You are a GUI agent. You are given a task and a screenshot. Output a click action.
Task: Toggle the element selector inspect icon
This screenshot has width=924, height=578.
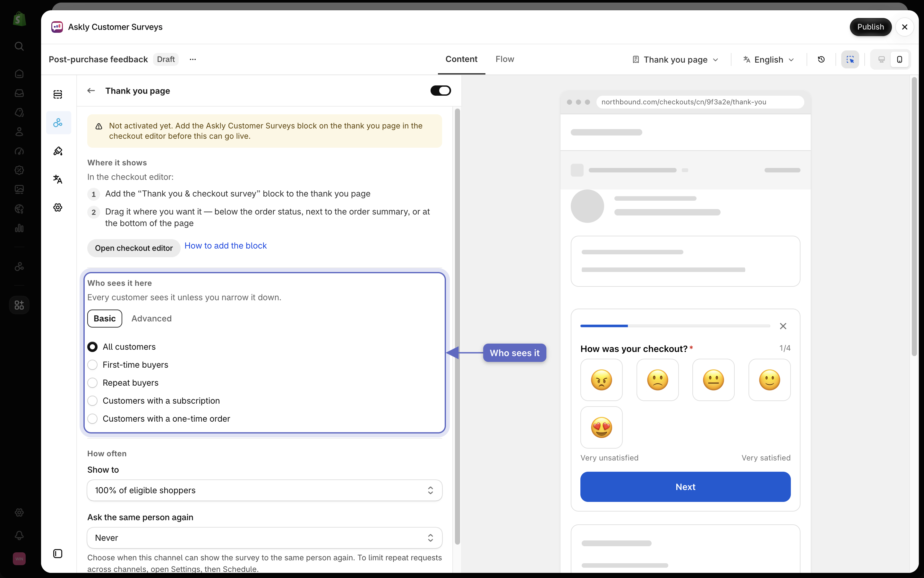tap(850, 60)
